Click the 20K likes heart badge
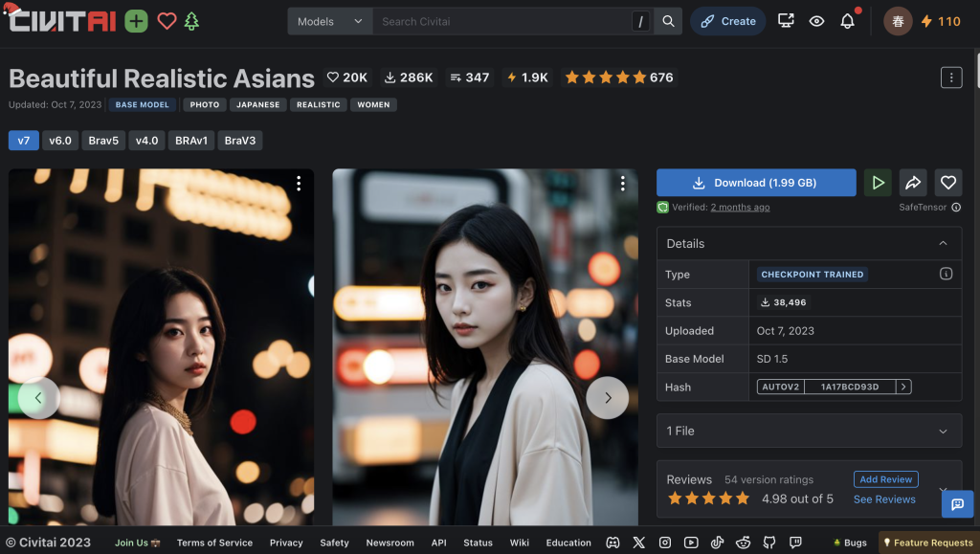The height and width of the screenshot is (554, 980). click(346, 78)
